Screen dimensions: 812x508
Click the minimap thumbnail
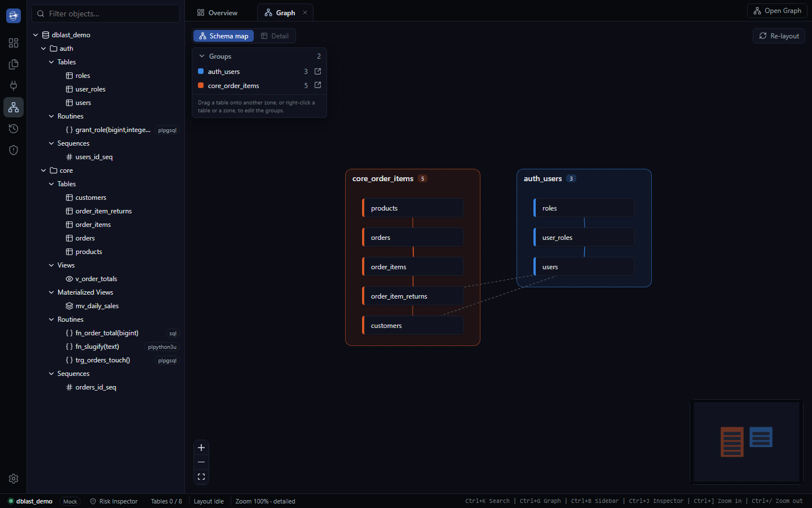tap(747, 442)
